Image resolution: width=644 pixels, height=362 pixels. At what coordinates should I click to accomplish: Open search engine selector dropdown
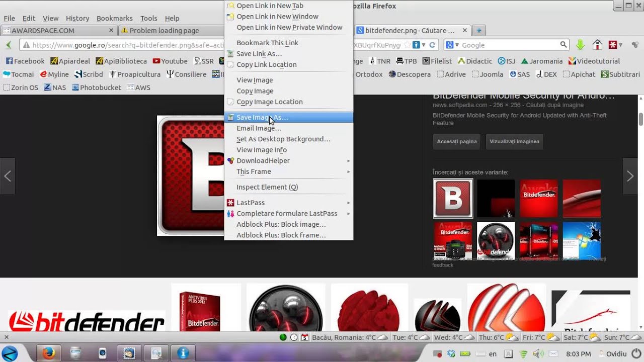coord(452,45)
